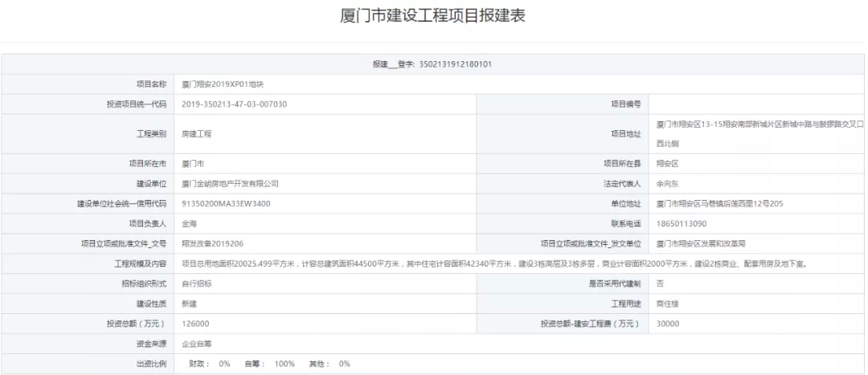
Task: Click the '项目负责人' label
Action: [148, 223]
